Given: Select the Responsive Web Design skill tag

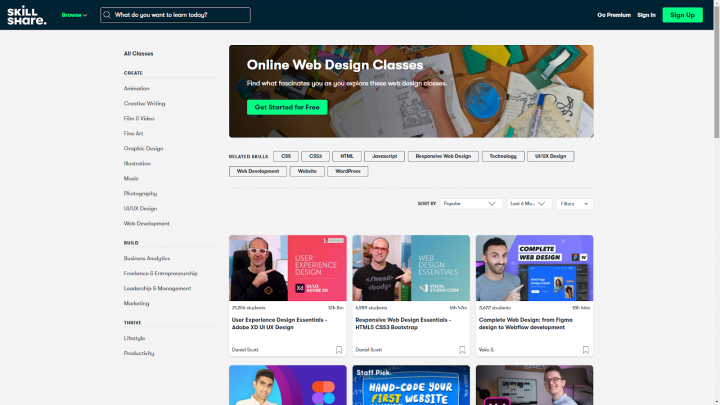Looking at the screenshot, I should [x=443, y=156].
